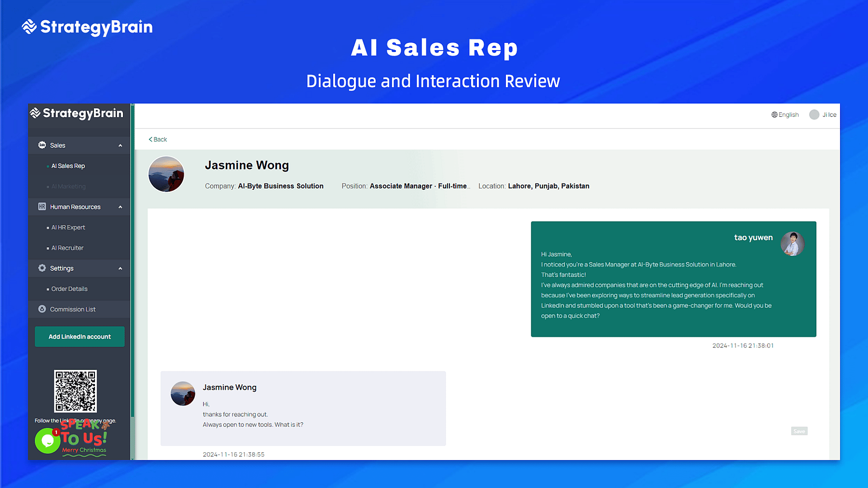Click the HR badge icon beside Human Resources
This screenshot has height=488, width=868.
42,207
